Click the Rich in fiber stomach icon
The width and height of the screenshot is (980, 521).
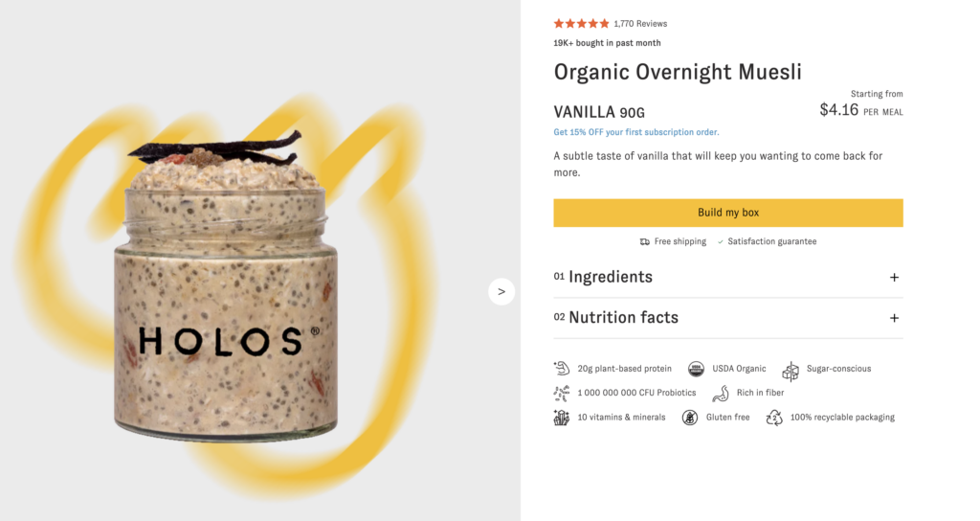(x=721, y=393)
